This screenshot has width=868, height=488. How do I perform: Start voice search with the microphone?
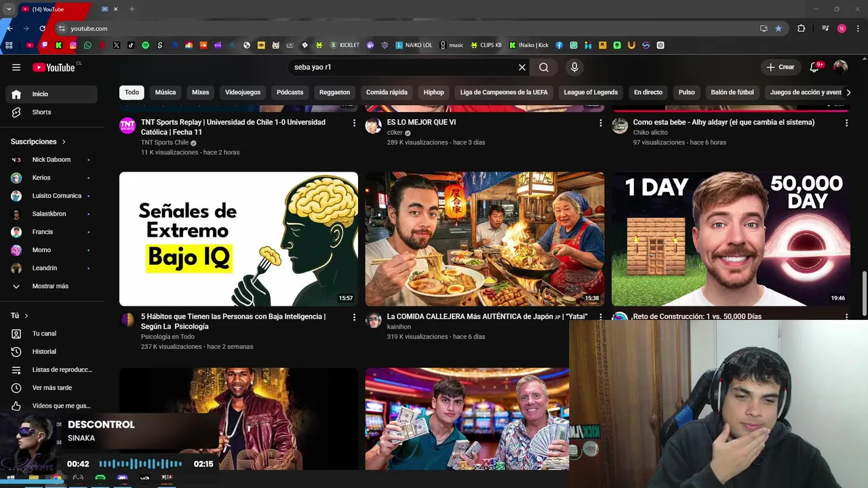pyautogui.click(x=574, y=67)
